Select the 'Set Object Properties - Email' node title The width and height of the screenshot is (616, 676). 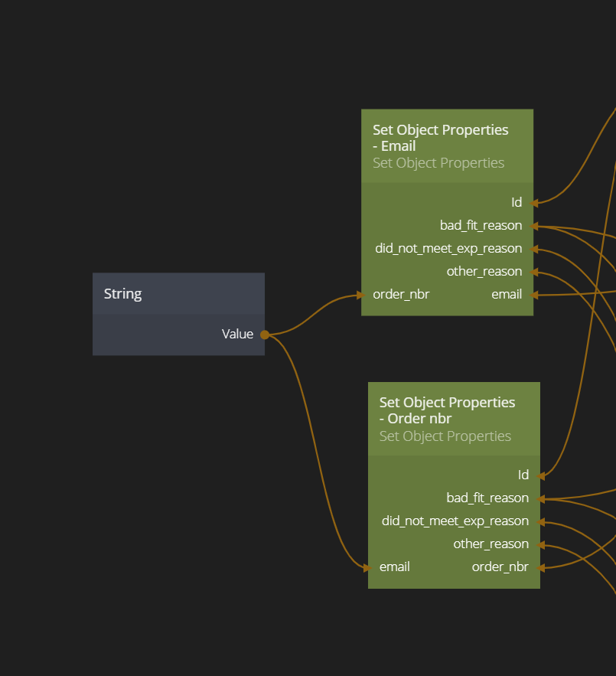point(441,138)
